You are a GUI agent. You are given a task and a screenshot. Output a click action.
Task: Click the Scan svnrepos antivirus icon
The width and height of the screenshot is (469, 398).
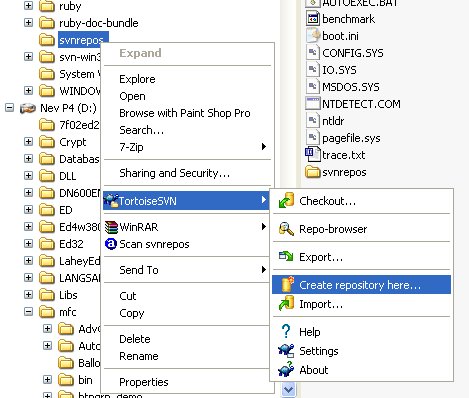tap(111, 244)
